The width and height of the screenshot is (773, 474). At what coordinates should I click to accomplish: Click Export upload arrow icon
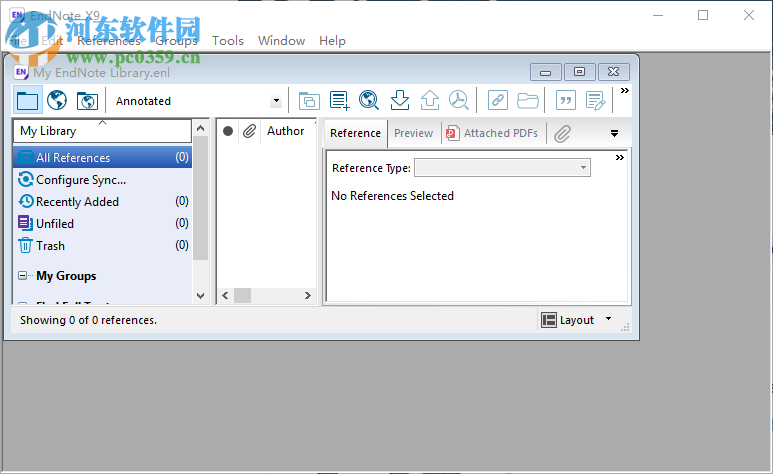pos(429,101)
